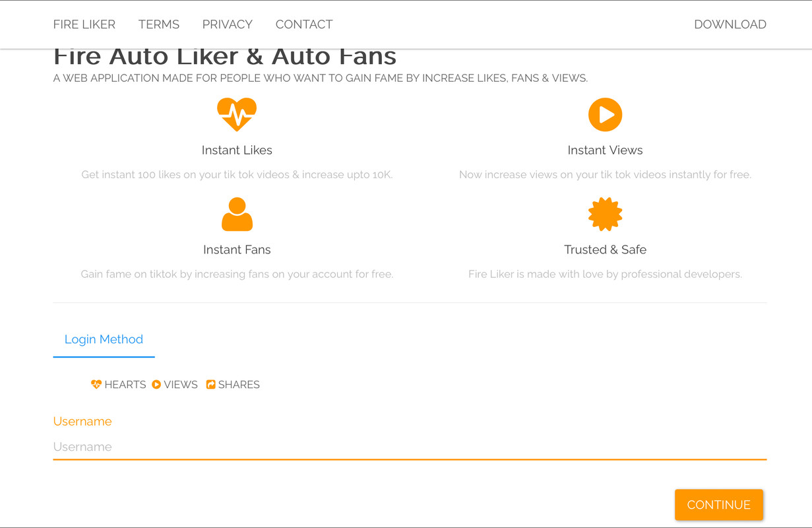The image size is (812, 528).
Task: Click the small Shares arrow icon
Action: pyautogui.click(x=210, y=384)
